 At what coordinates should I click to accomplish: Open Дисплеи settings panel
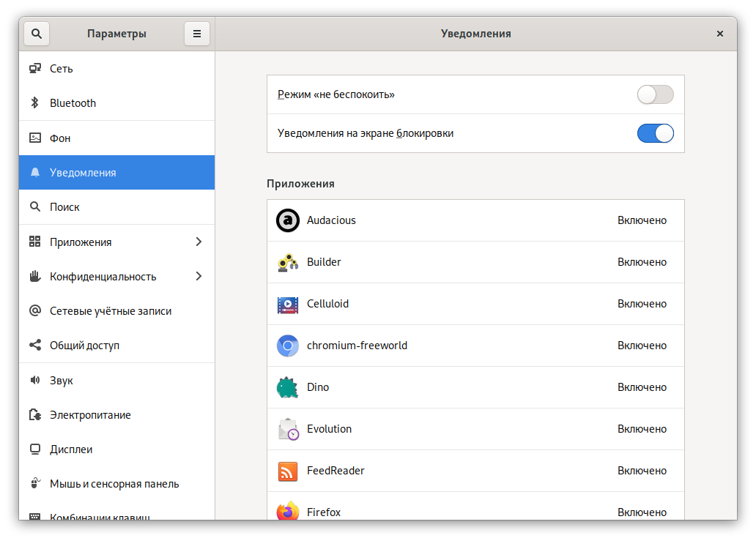116,449
